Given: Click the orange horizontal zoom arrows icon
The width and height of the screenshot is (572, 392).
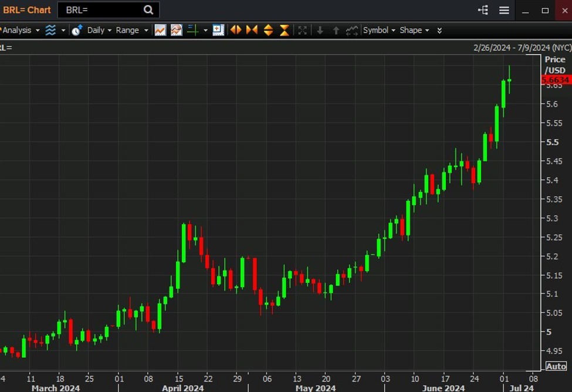Looking at the screenshot, I should tap(235, 30).
